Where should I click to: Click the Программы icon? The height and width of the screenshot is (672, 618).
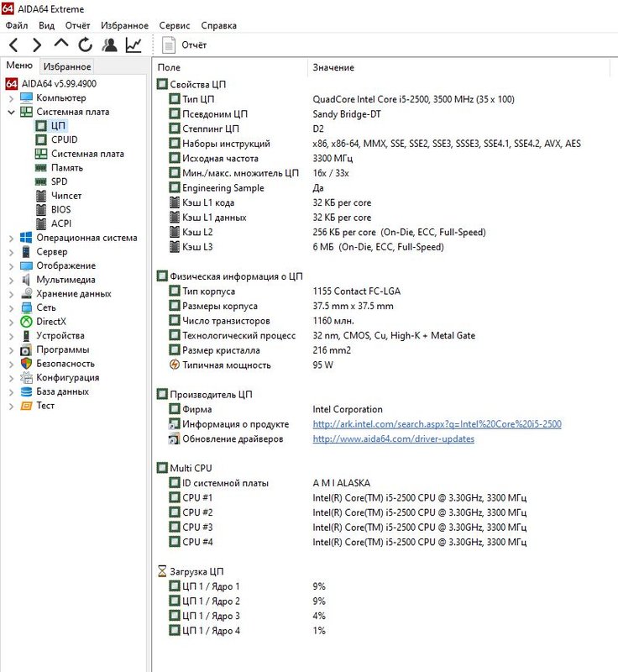26,349
